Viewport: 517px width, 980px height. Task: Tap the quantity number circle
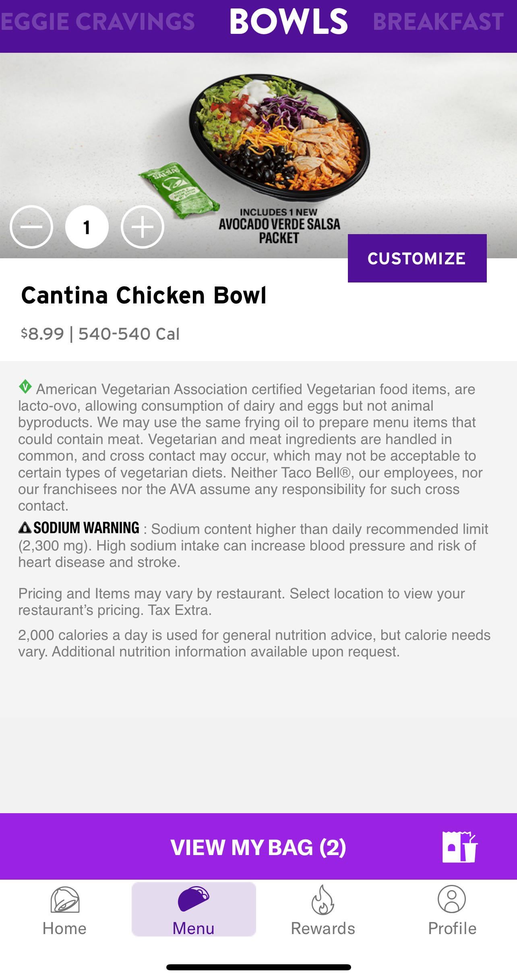click(x=87, y=227)
